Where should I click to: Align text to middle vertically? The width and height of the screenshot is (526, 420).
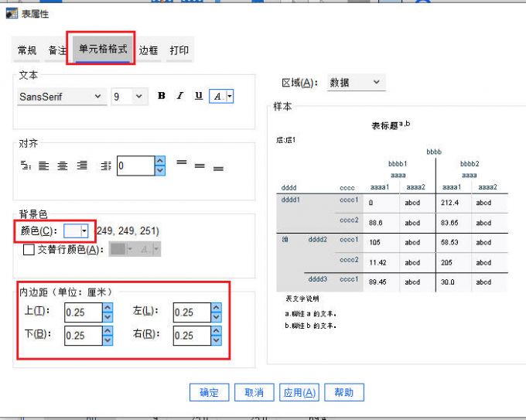pyautogui.click(x=200, y=166)
